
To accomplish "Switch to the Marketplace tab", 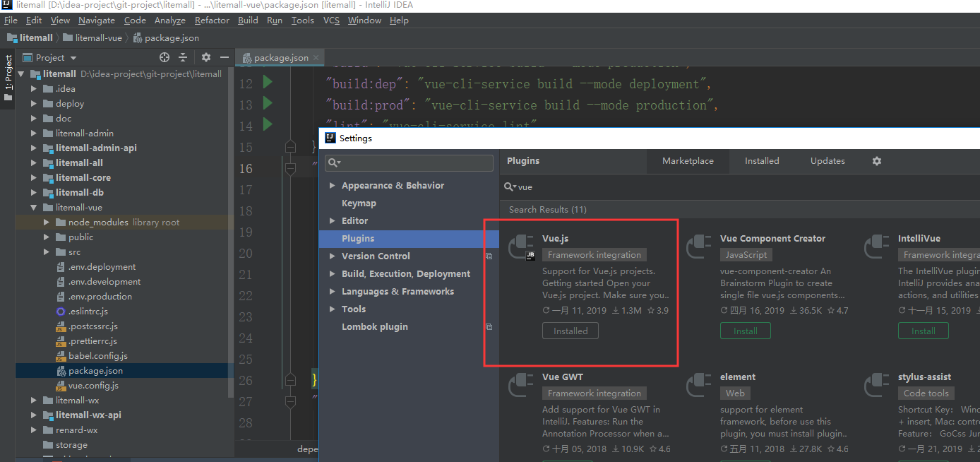I will click(x=688, y=161).
